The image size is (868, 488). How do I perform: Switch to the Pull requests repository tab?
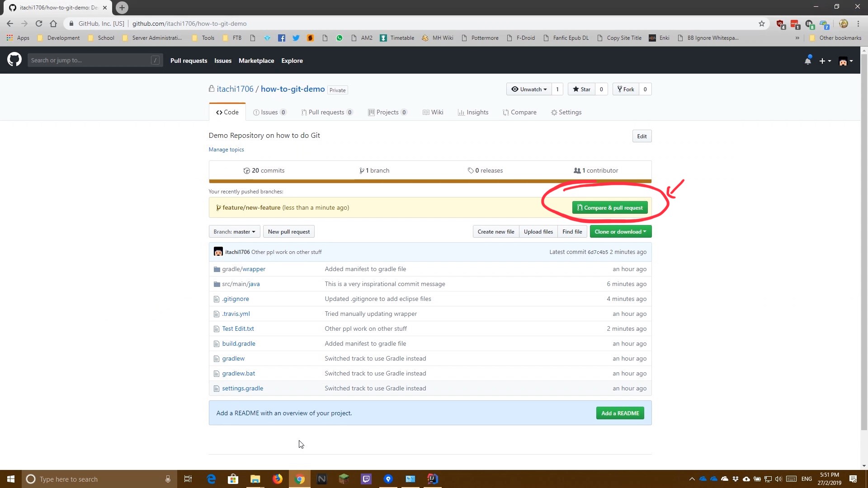click(x=327, y=112)
